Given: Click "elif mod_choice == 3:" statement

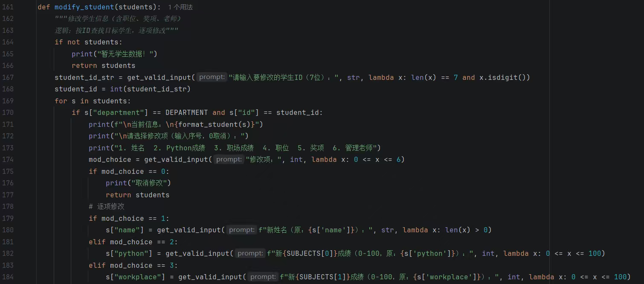Looking at the screenshot, I should click(133, 266).
